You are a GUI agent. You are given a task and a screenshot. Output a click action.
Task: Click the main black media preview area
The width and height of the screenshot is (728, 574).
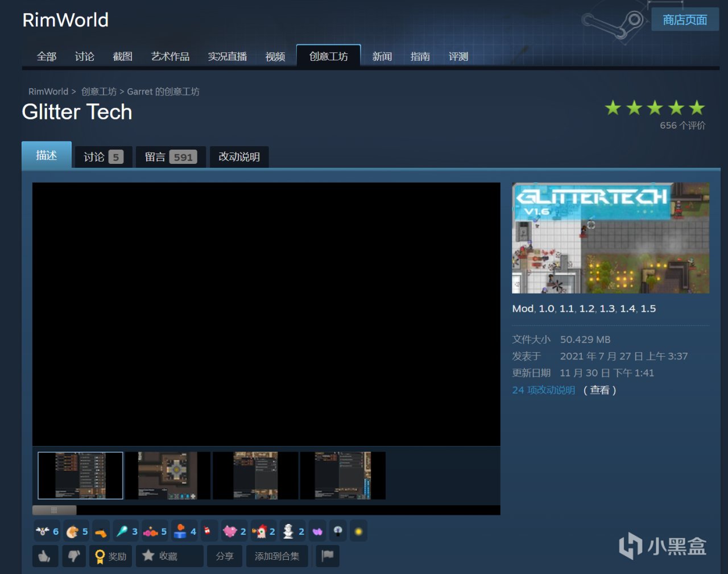pyautogui.click(x=266, y=314)
